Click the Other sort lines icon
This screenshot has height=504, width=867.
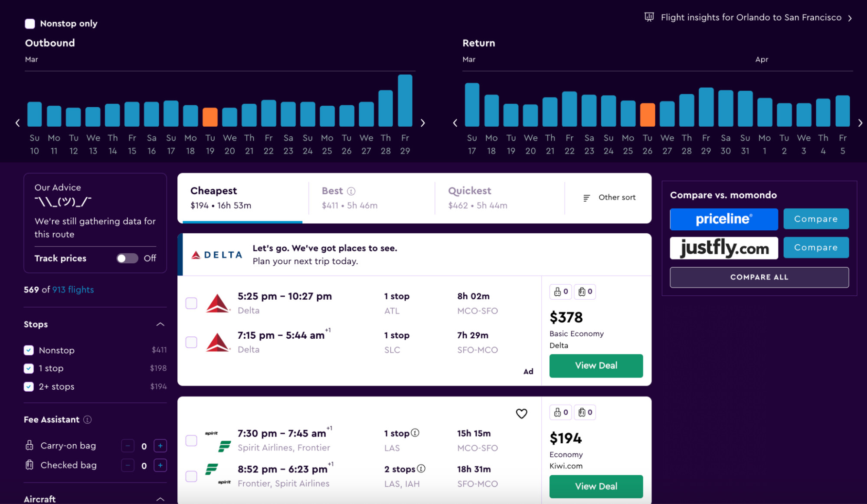(x=586, y=198)
